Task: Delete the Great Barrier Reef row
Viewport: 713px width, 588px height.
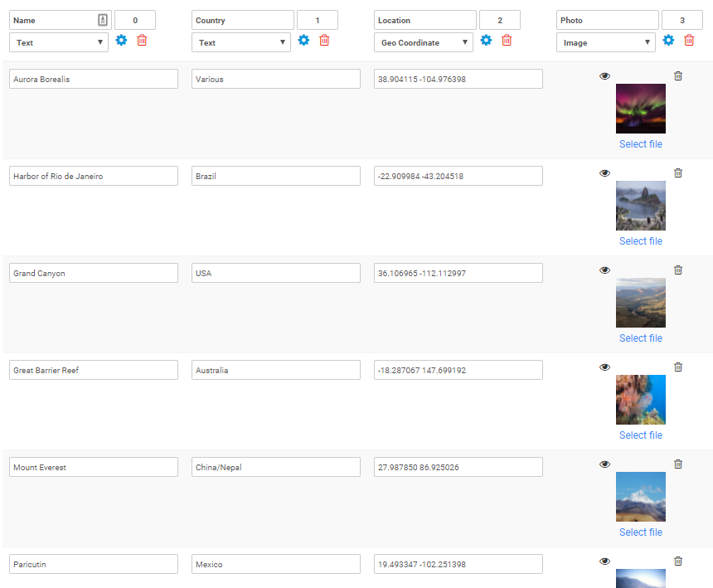Action: 678,367
